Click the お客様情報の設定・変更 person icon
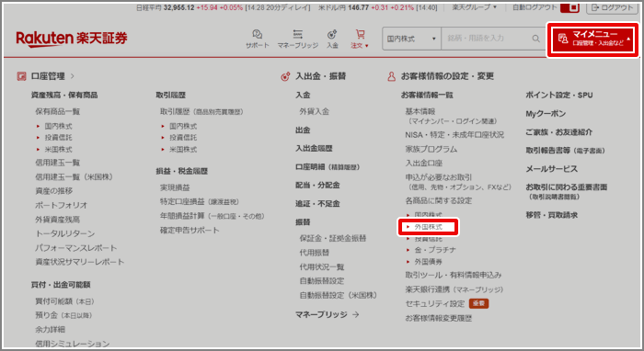The height and width of the screenshot is (351, 644). [x=391, y=76]
